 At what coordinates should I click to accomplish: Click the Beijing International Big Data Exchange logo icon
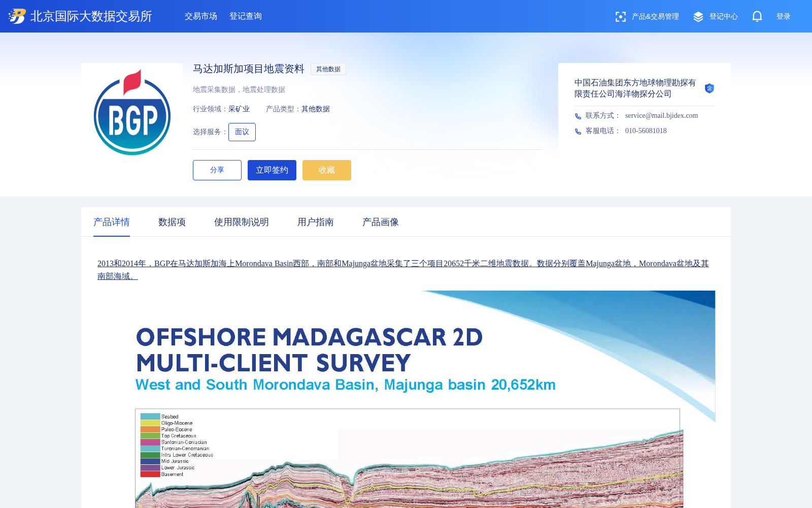tap(17, 16)
